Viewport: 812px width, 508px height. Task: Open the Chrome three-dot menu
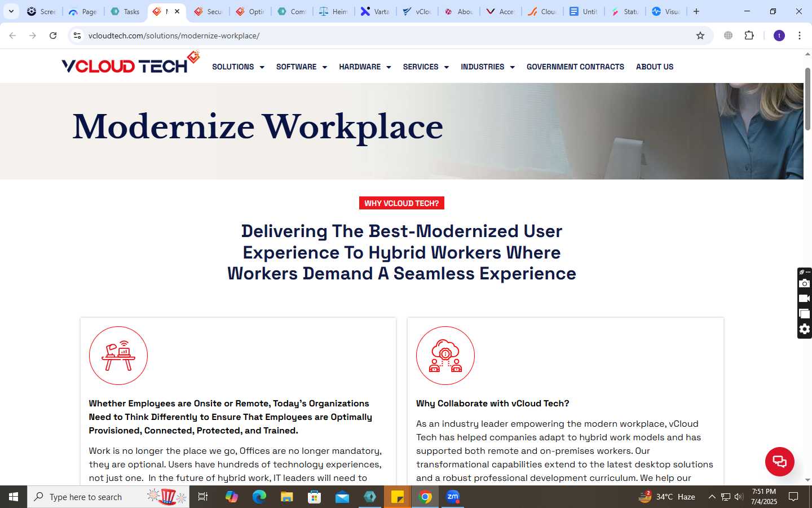point(800,36)
